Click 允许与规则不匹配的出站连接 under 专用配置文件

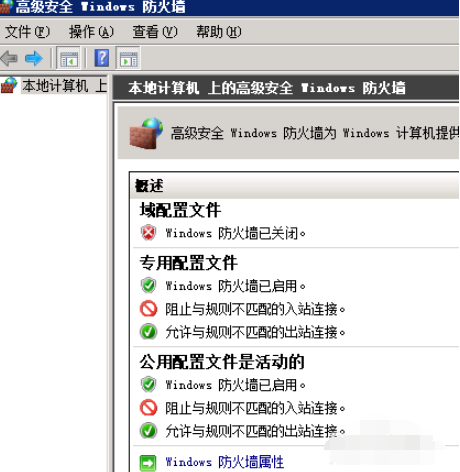pos(255,332)
